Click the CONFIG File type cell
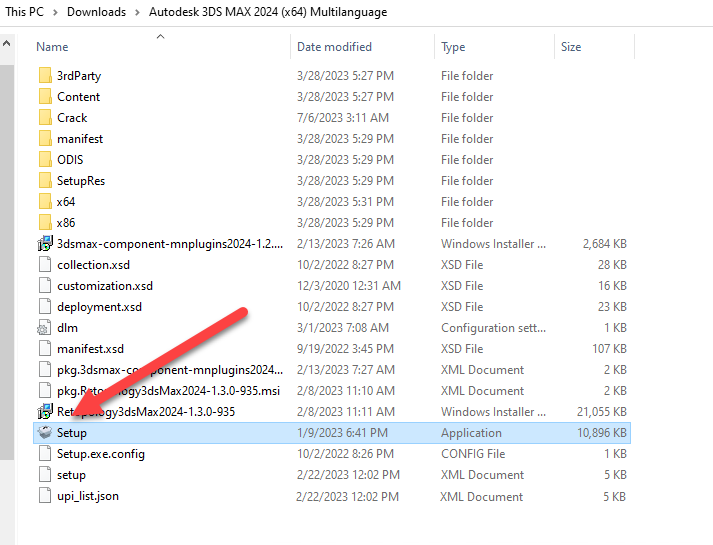The width and height of the screenshot is (713, 545). [473, 454]
